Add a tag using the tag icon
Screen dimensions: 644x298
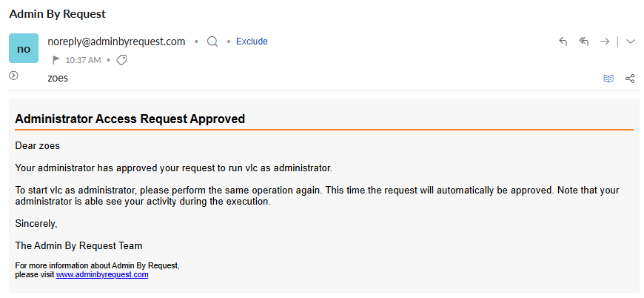tap(121, 61)
